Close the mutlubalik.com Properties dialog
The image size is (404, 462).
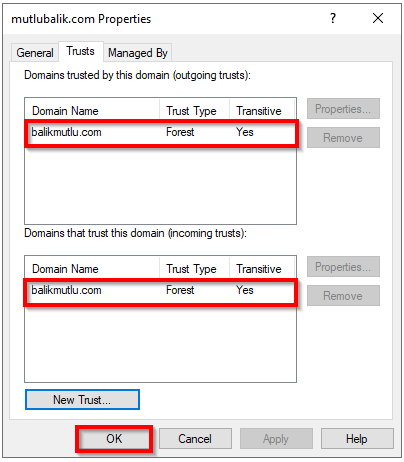378,18
